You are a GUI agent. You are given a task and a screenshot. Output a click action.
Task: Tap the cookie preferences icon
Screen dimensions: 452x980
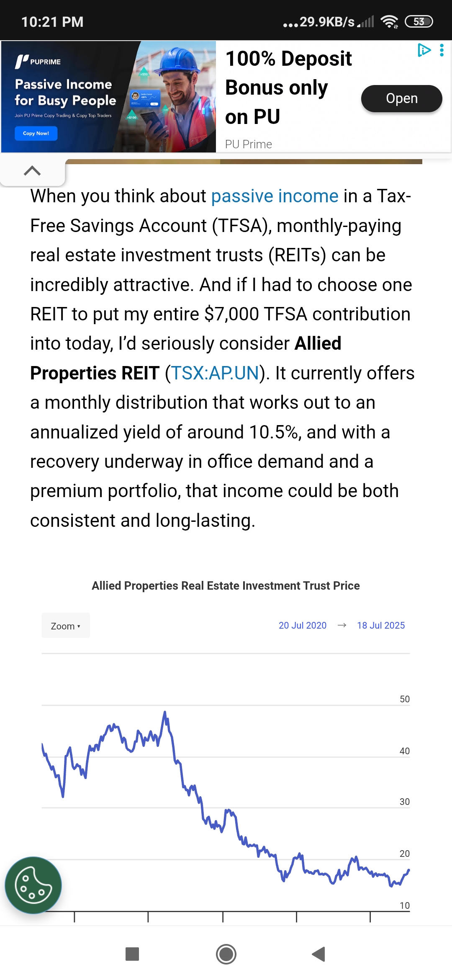(33, 885)
